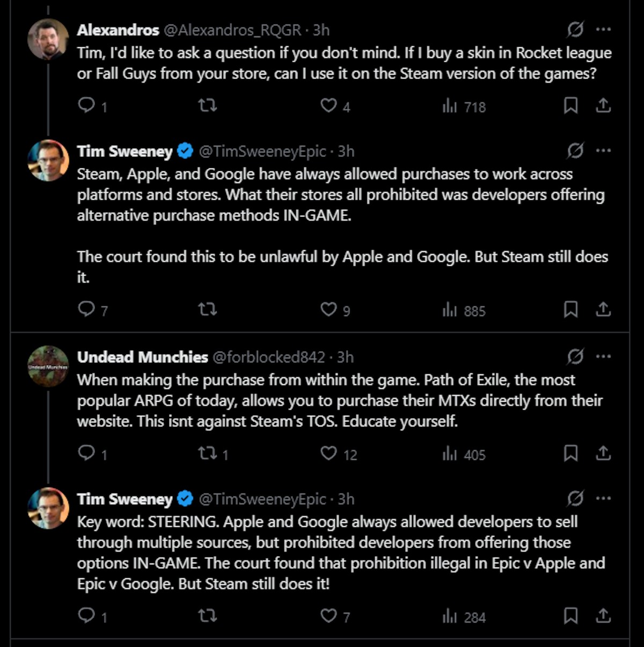
Task: Bookmark Tim Sweeney's STEERING tweet
Action: 570,615
